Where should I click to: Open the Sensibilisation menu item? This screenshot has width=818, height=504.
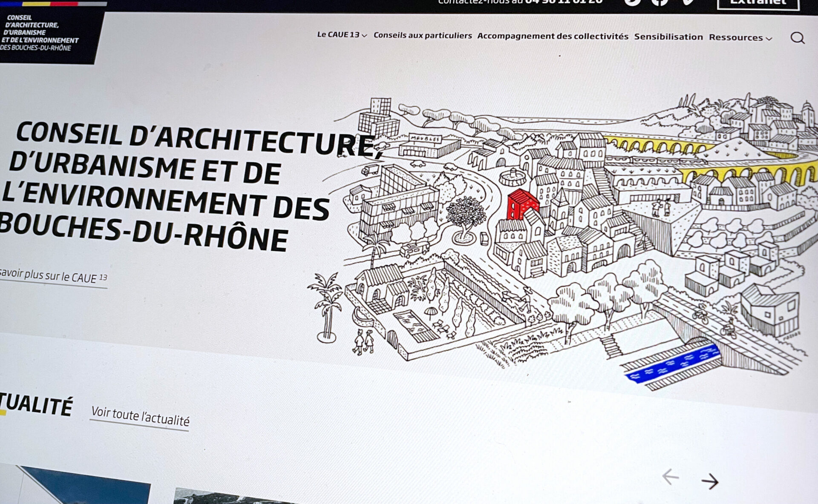pyautogui.click(x=668, y=37)
